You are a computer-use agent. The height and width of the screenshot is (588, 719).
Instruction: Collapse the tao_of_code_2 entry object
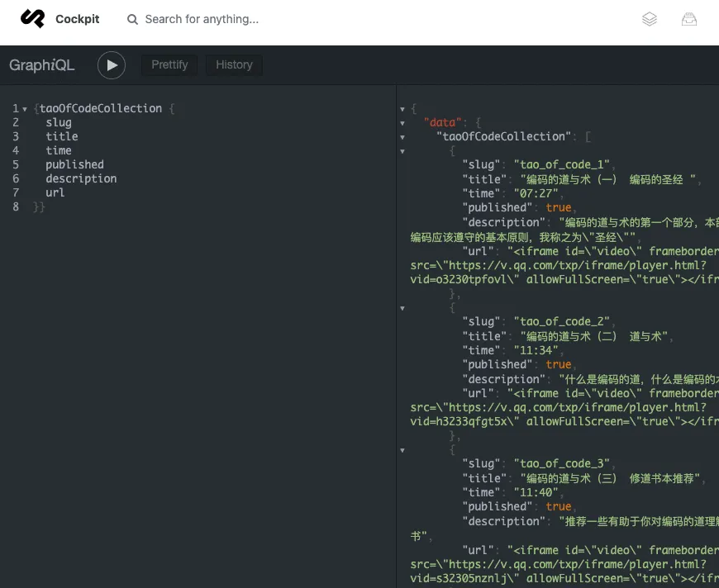(x=402, y=308)
